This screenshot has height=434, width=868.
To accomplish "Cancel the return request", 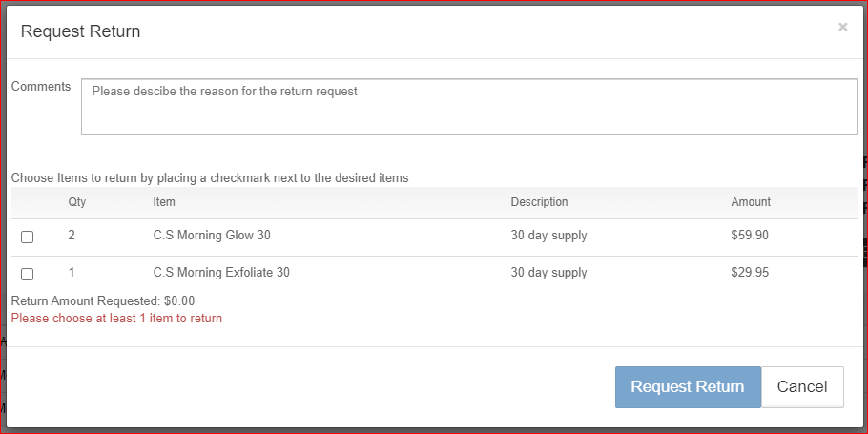I will (801, 387).
